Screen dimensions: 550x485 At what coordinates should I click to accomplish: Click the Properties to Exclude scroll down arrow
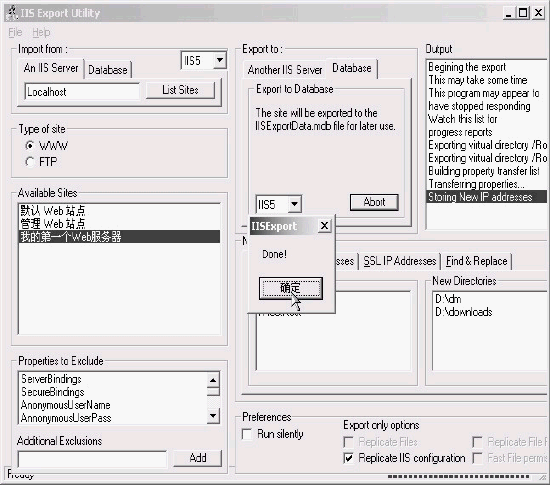[x=213, y=416]
